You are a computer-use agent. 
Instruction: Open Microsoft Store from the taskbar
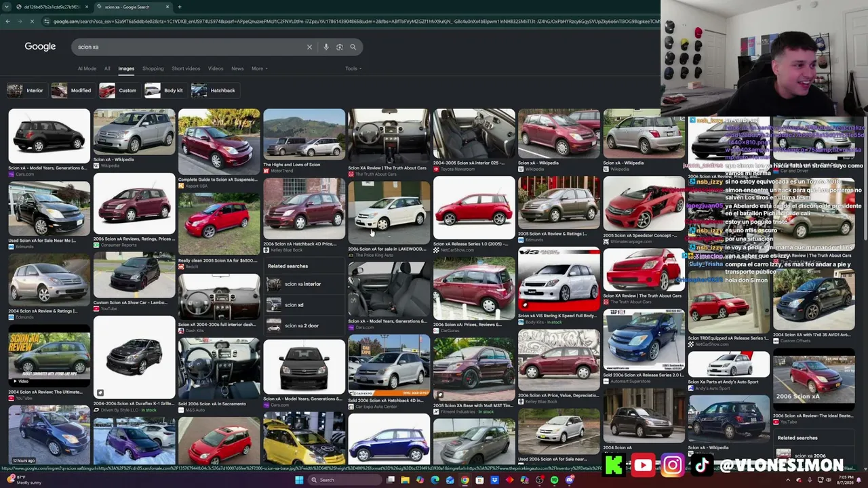[479, 480]
